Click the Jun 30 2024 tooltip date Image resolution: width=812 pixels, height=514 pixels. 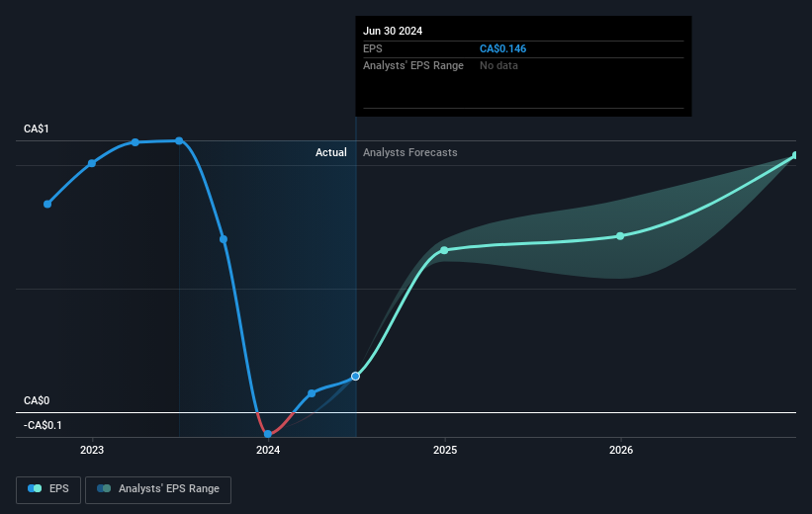pos(393,31)
